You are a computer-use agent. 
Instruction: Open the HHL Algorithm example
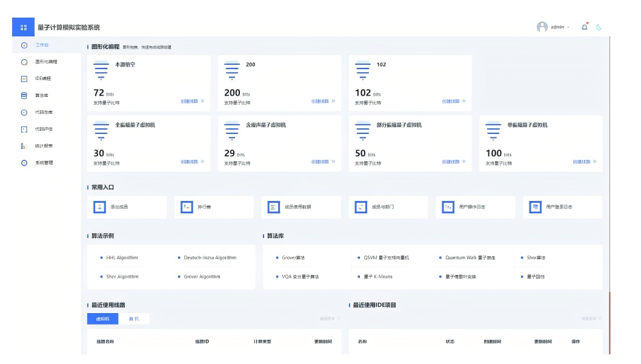tap(122, 257)
